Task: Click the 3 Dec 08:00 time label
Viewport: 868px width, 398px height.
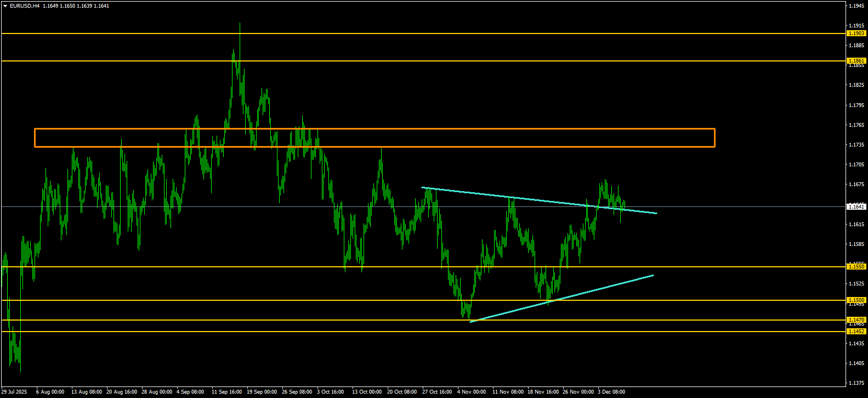Action: (611, 392)
